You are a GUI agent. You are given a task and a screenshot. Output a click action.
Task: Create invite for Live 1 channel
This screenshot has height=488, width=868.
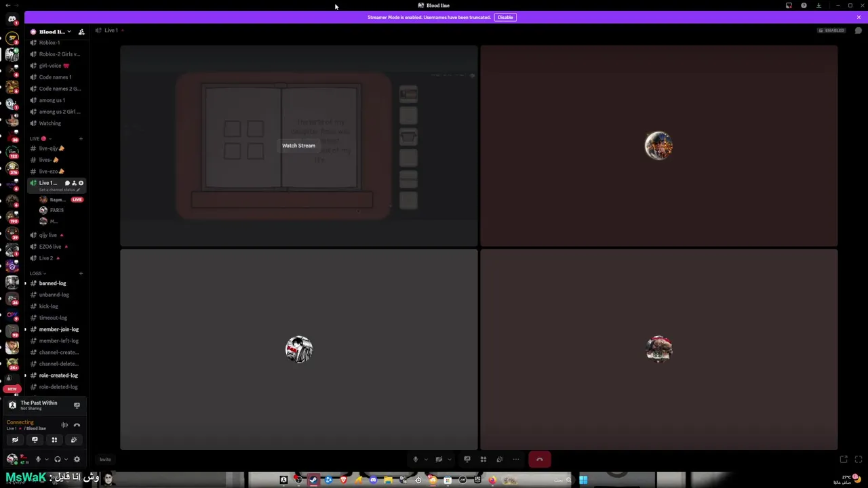(x=74, y=183)
